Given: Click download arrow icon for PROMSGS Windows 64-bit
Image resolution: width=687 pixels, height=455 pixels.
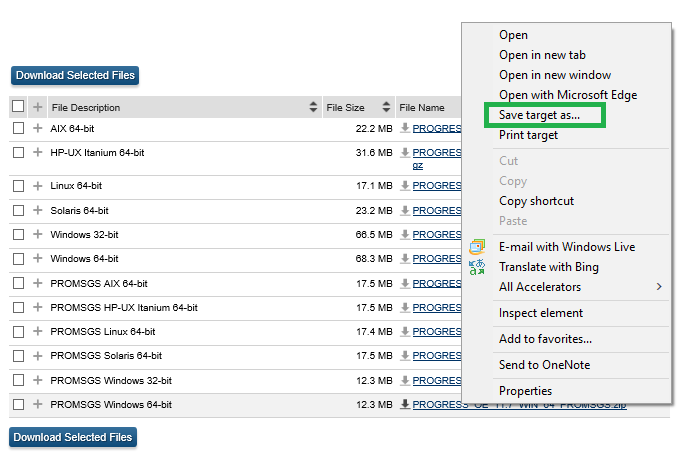Looking at the screenshot, I should tap(405, 404).
